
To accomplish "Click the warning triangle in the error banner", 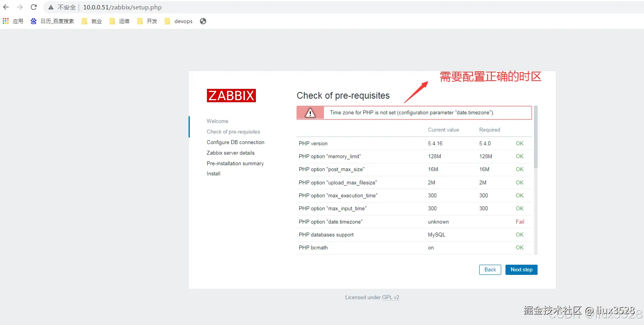I will coord(310,113).
